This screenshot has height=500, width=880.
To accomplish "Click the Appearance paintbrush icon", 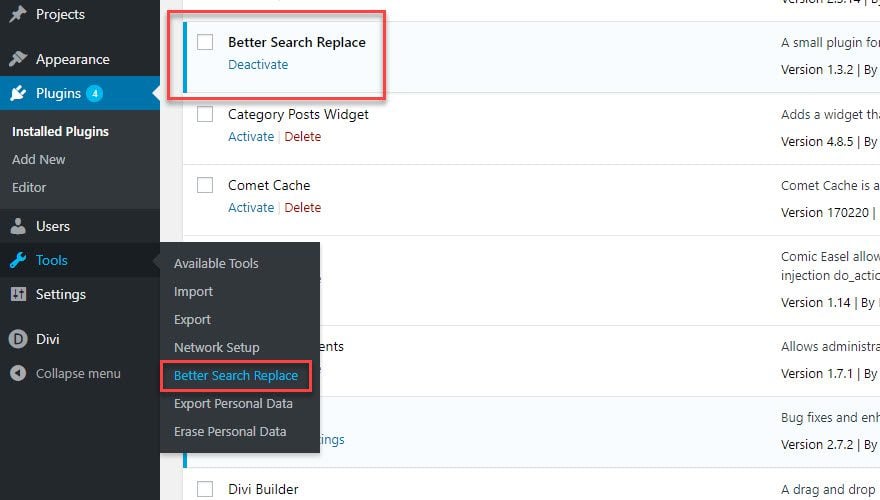I will coord(18,59).
